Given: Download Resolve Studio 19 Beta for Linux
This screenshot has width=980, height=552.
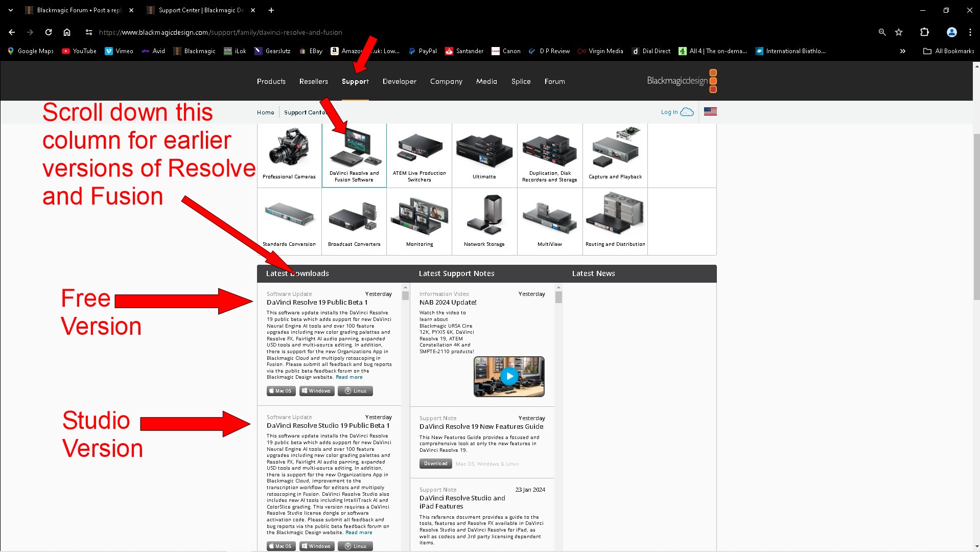Looking at the screenshot, I should (x=355, y=546).
